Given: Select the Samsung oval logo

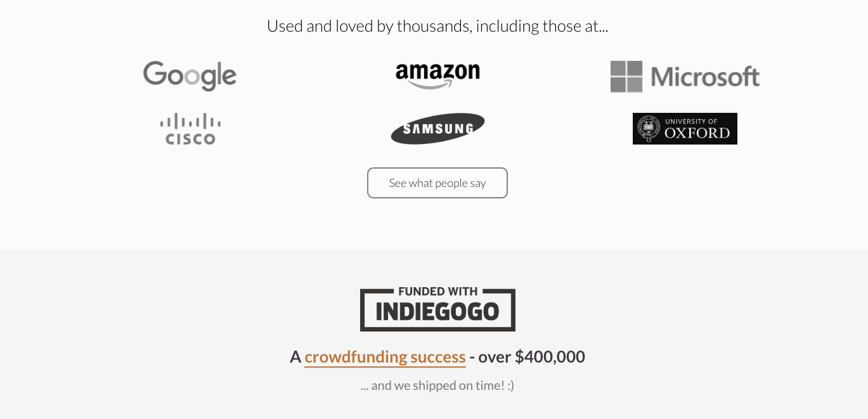Looking at the screenshot, I should [437, 128].
